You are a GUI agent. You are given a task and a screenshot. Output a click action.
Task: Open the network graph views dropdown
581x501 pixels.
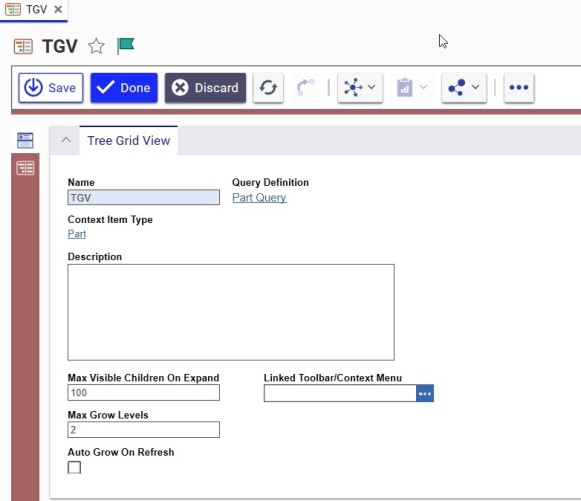pyautogui.click(x=360, y=88)
